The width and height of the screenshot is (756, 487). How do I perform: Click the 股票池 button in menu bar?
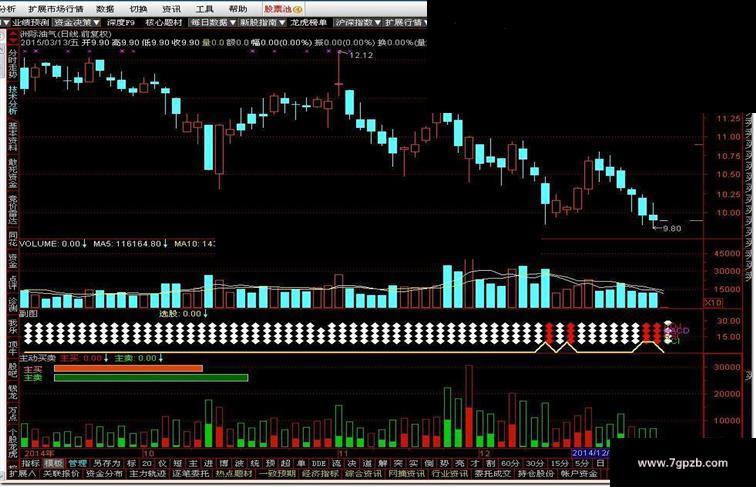pos(284,9)
